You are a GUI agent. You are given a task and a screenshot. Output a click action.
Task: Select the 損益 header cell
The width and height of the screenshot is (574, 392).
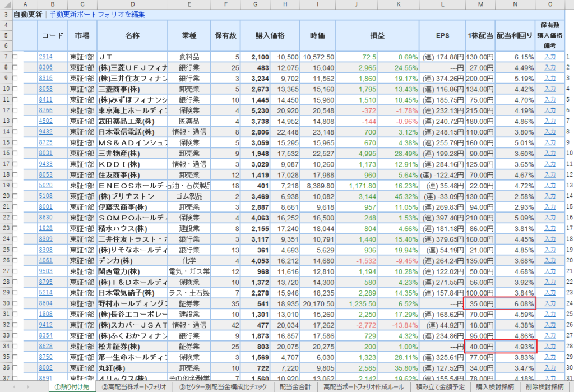(x=377, y=35)
